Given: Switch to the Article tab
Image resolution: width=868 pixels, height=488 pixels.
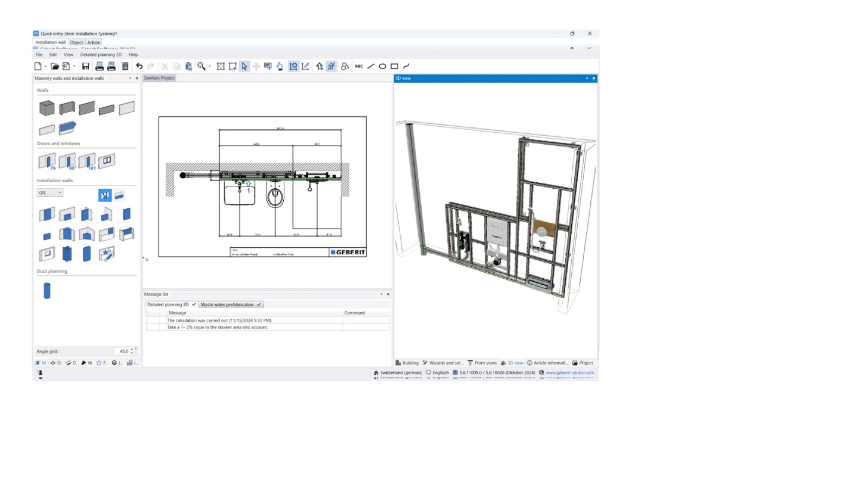Looking at the screenshot, I should [93, 42].
